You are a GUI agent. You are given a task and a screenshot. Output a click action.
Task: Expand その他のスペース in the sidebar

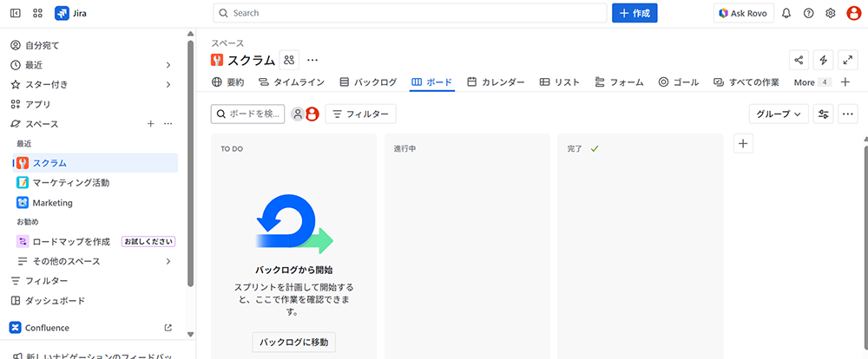[x=168, y=261]
